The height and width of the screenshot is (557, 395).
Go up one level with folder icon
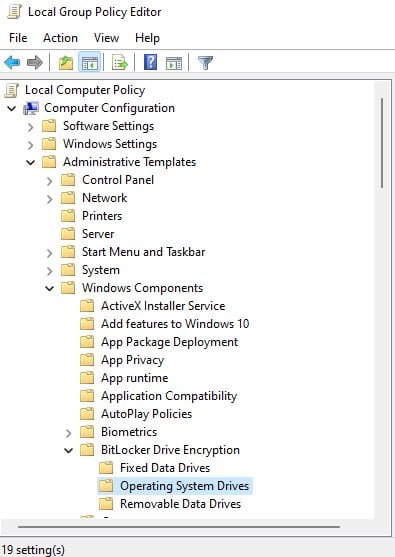click(66, 63)
